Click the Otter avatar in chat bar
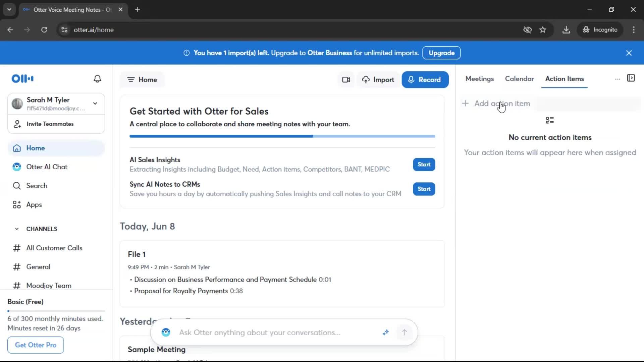 point(166,333)
